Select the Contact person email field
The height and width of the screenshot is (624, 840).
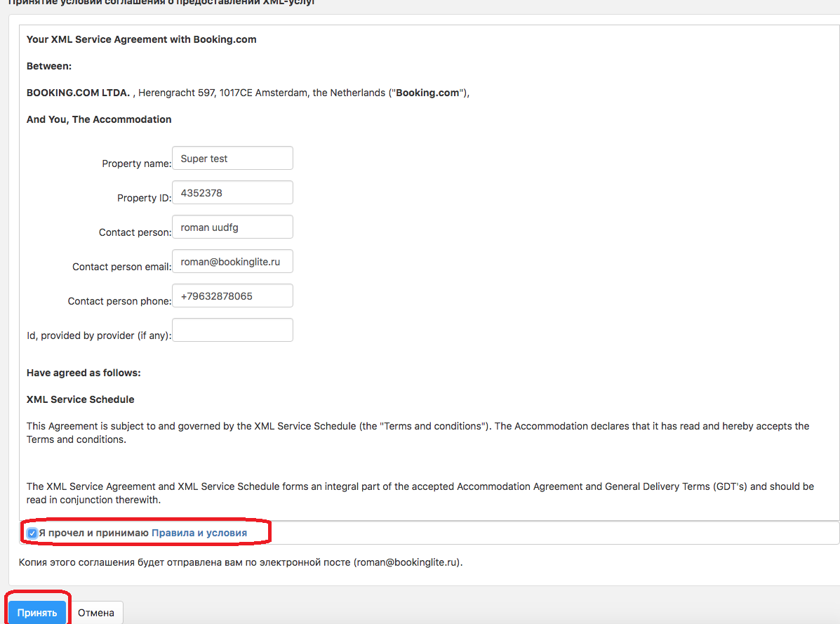point(232,261)
